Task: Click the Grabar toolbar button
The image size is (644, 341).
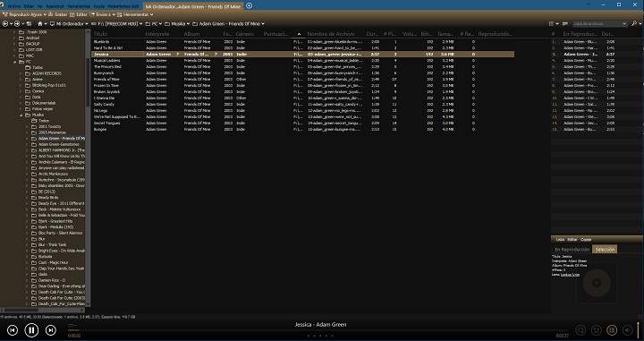Action: coord(58,14)
